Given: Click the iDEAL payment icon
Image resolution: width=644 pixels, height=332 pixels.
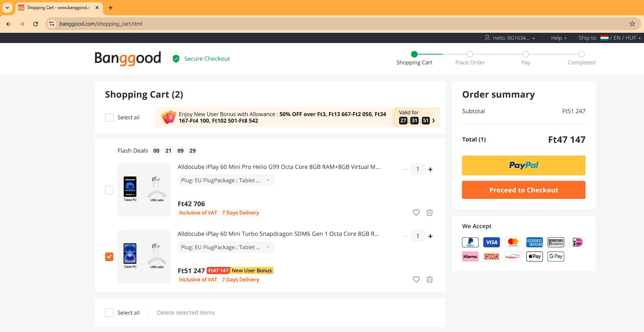Looking at the screenshot, I should click(577, 242).
